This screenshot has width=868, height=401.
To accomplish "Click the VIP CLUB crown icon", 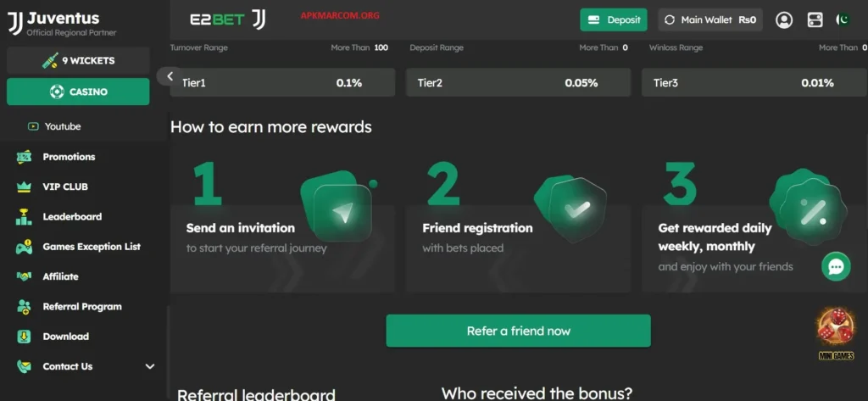I will tap(24, 187).
